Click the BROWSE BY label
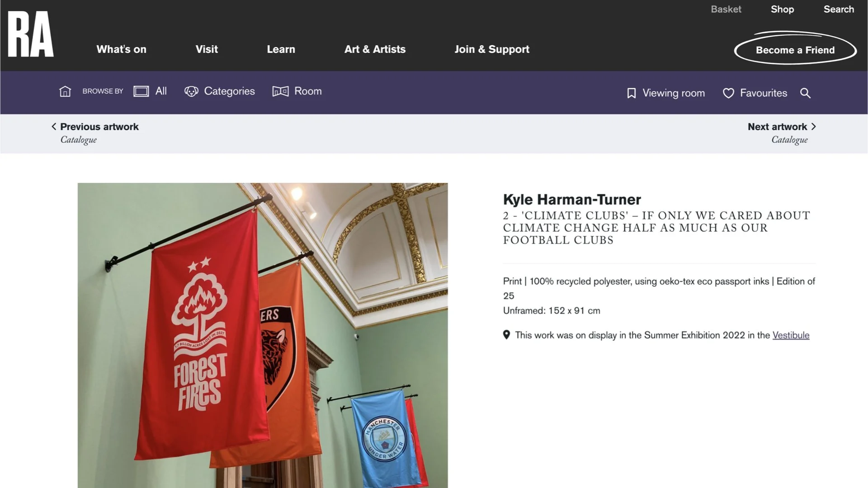 tap(103, 91)
